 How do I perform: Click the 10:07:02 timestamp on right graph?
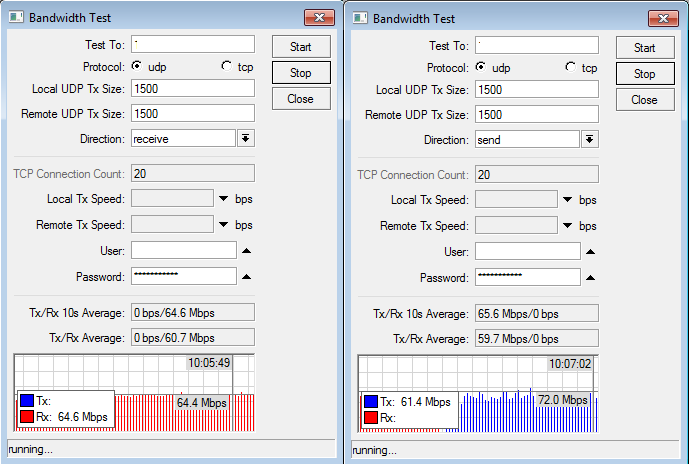pos(570,363)
